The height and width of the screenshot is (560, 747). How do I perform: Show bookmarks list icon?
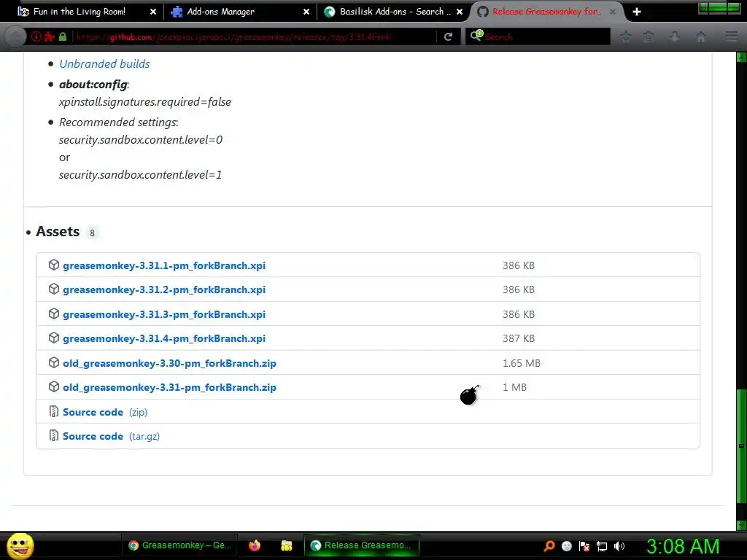(649, 36)
